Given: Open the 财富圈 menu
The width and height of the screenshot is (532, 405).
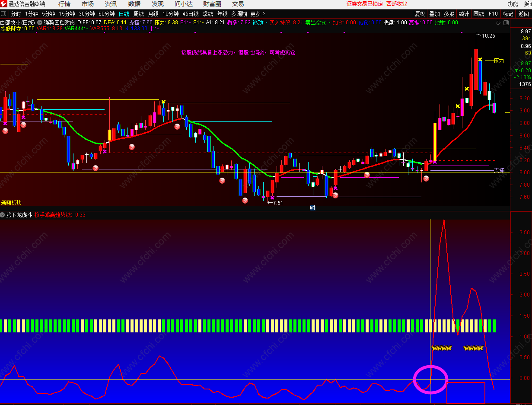Looking at the screenshot, I should (212, 4).
